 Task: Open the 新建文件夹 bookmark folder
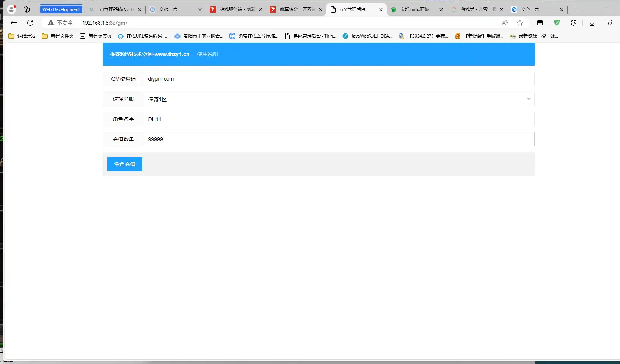coord(58,36)
